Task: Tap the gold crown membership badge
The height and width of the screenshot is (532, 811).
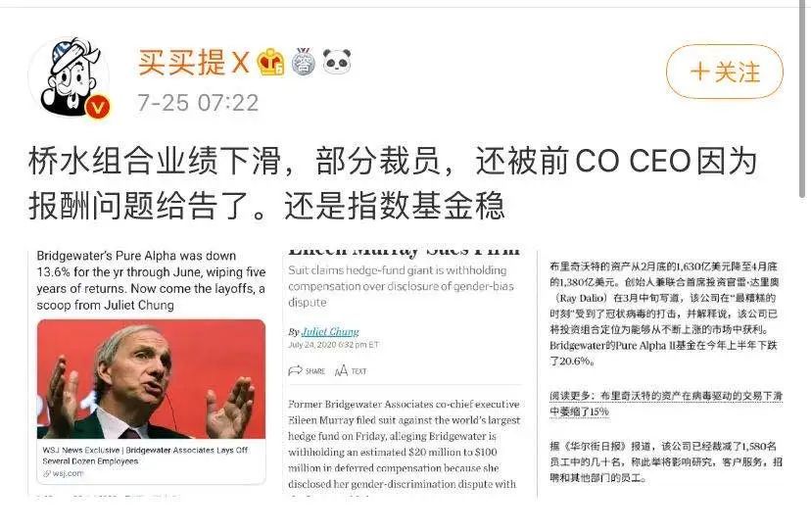Action: pyautogui.click(x=271, y=62)
